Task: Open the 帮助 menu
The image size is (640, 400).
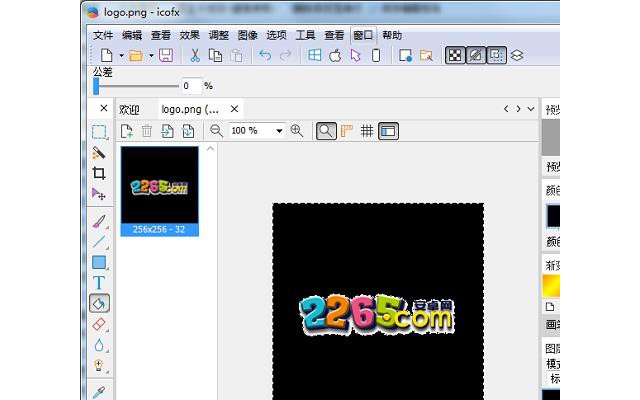Action: [392, 36]
